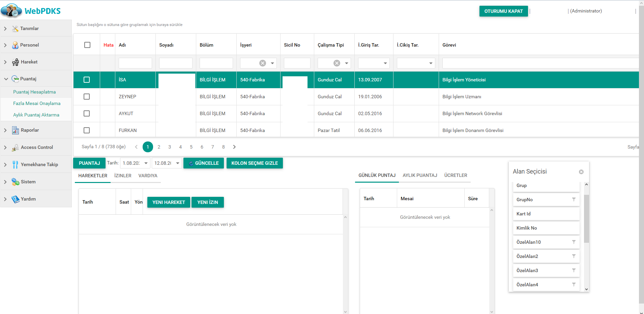This screenshot has height=314, width=644.
Task: Click the filter icon next to GrupNo
Action: pyautogui.click(x=574, y=200)
